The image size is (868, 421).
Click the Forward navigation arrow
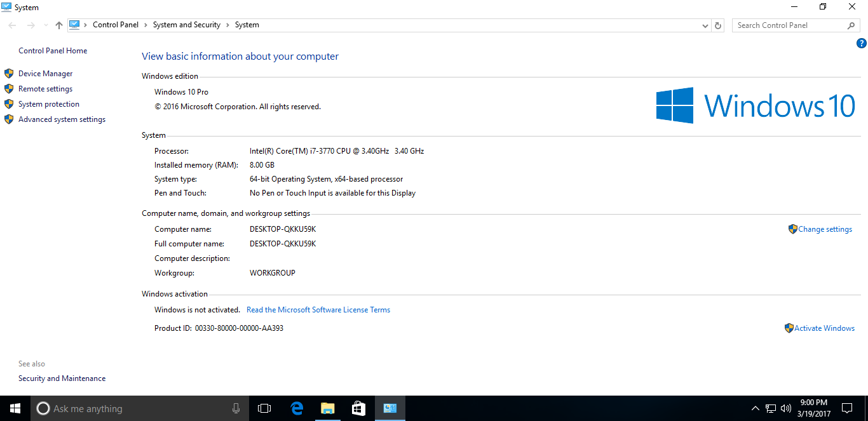pyautogui.click(x=31, y=25)
